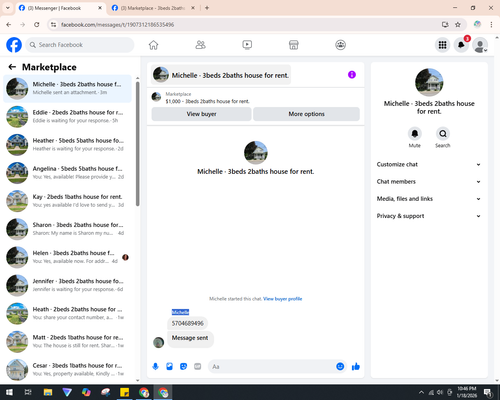Open File Explorer from taskbar

[x=48, y=392]
